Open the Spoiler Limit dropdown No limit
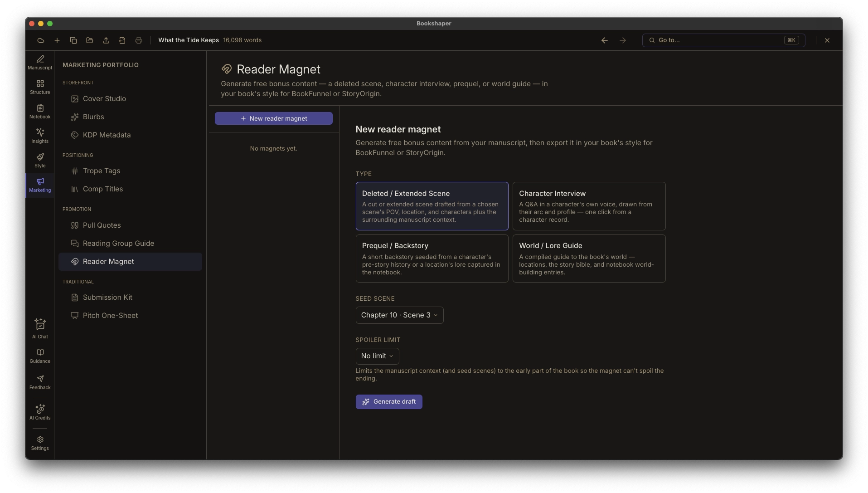The image size is (868, 493). pyautogui.click(x=377, y=356)
